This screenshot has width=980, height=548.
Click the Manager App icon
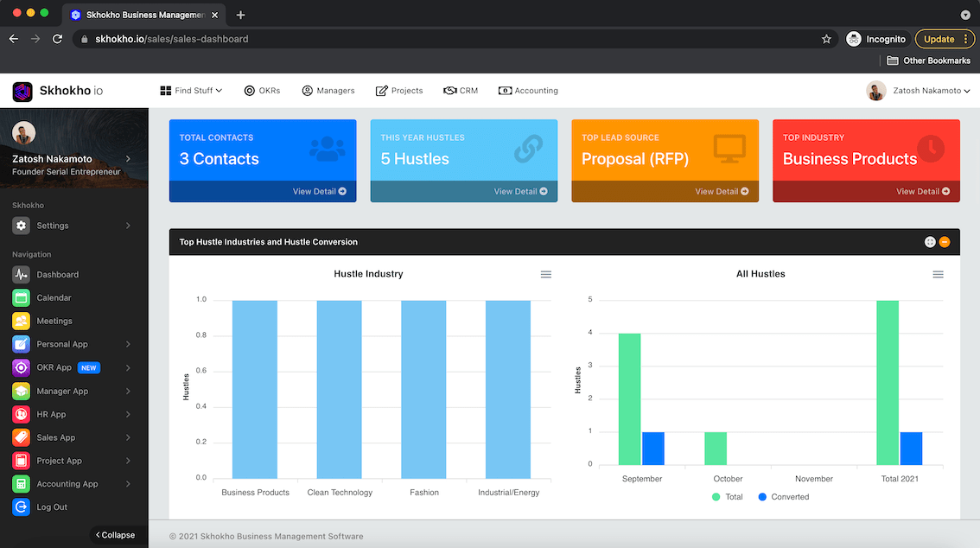coord(22,392)
